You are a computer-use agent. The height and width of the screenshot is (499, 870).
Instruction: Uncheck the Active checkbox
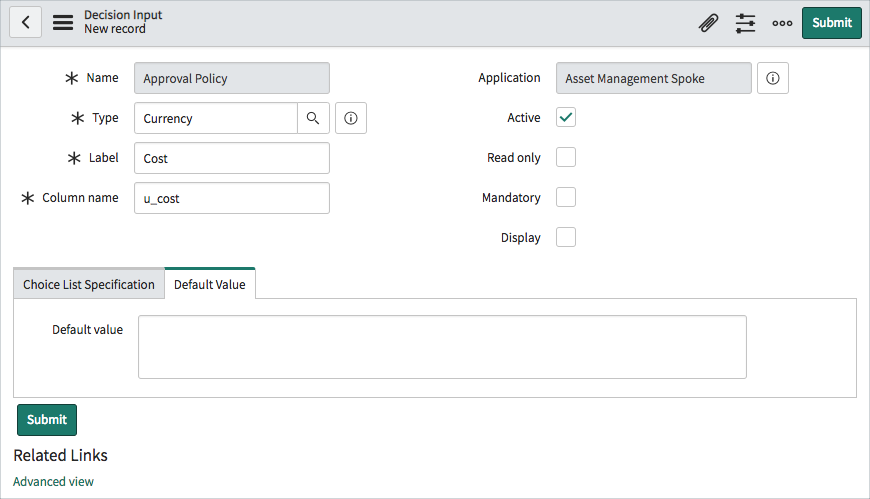[x=566, y=117]
